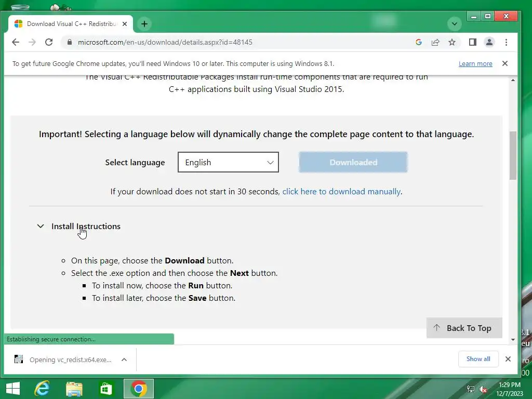Open a new tab

144,24
